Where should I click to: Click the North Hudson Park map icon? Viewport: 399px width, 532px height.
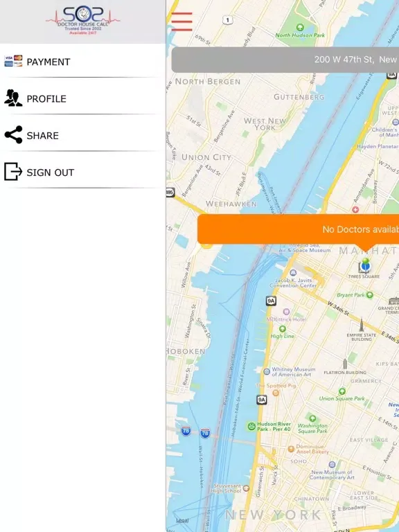[x=300, y=27]
